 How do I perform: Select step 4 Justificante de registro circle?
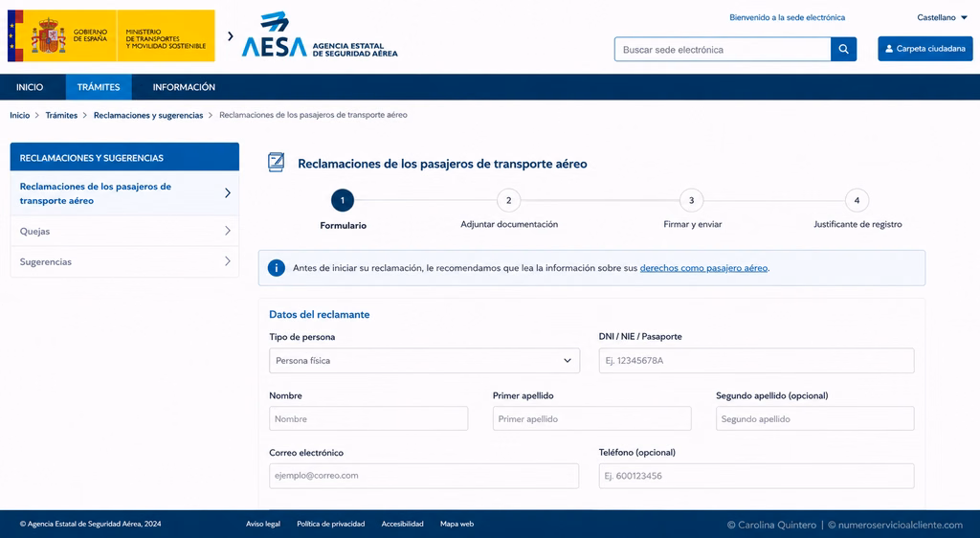[x=857, y=201]
